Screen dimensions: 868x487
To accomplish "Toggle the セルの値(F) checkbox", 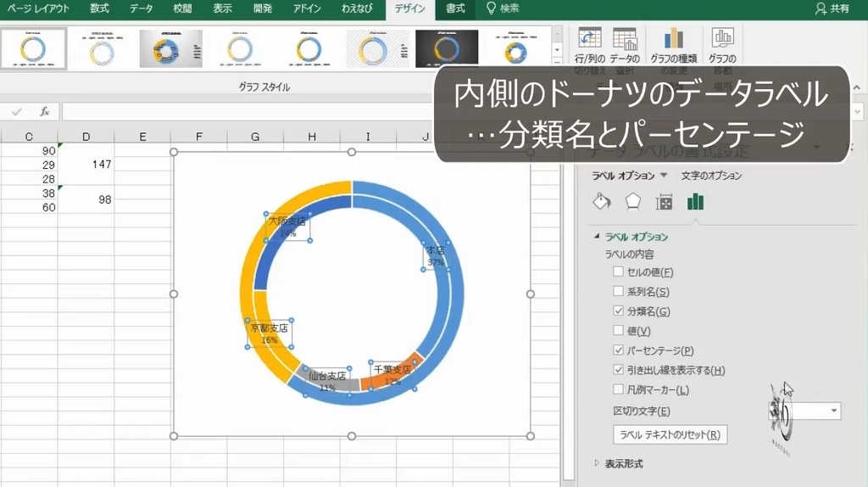I will pyautogui.click(x=618, y=272).
